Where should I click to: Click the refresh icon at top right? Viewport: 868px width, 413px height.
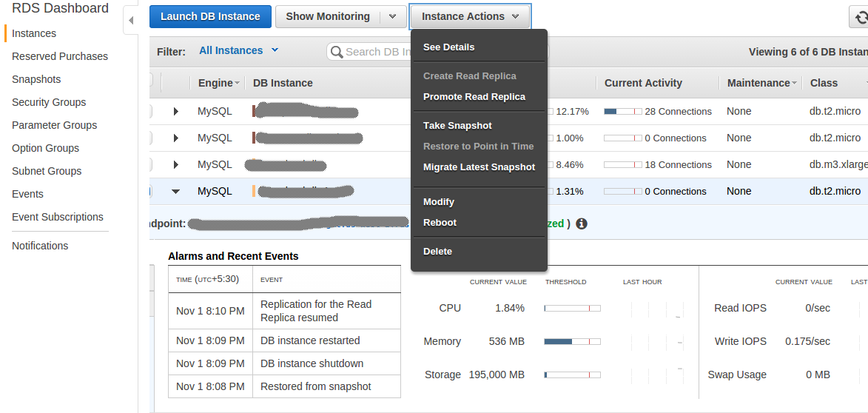[x=861, y=17]
